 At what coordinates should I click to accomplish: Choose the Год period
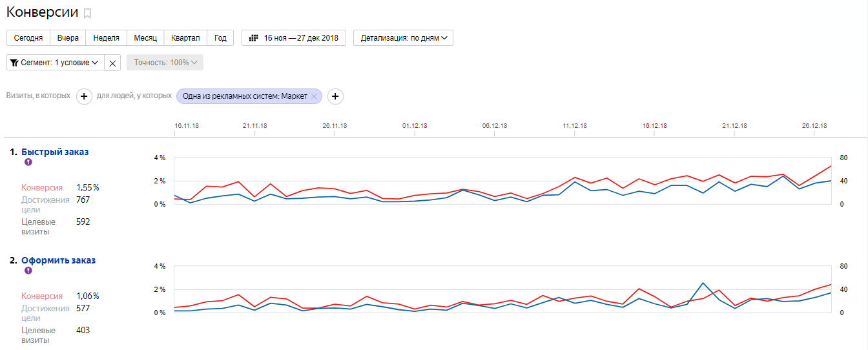[x=220, y=38]
